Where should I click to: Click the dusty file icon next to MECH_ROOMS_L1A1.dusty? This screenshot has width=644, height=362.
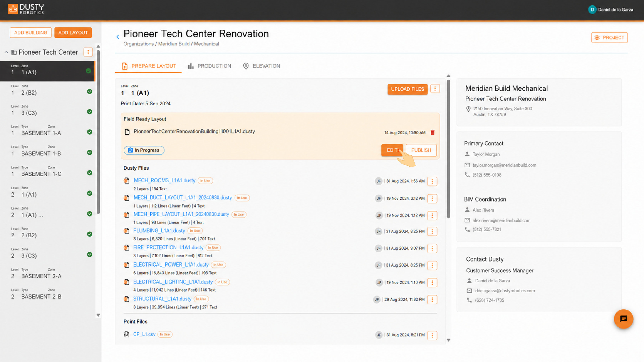[127, 180]
